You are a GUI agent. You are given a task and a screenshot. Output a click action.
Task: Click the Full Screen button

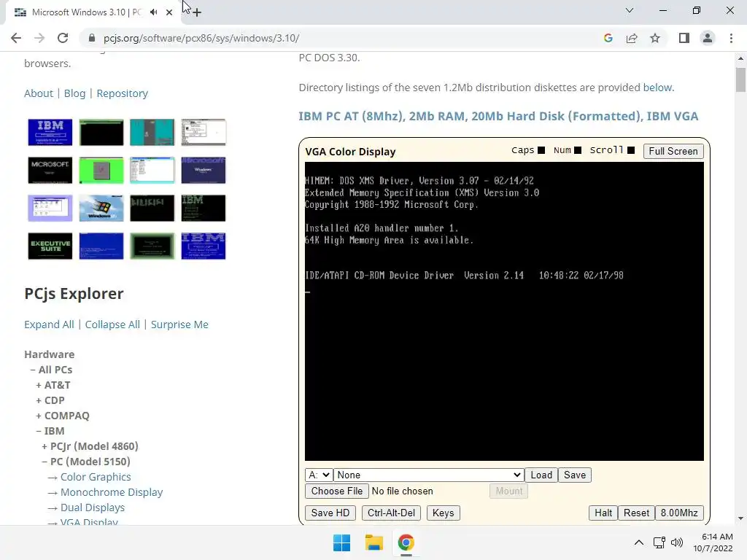click(673, 151)
